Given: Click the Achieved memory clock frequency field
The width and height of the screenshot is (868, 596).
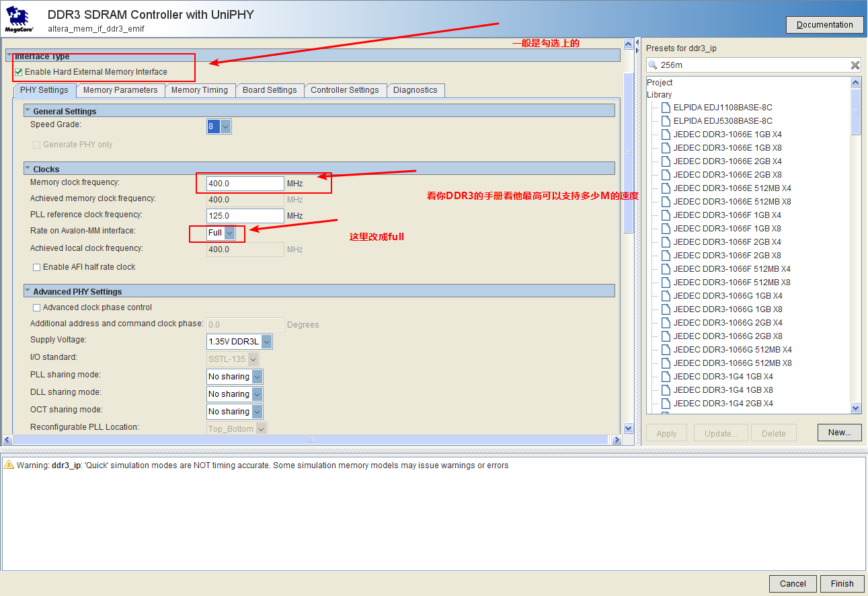Looking at the screenshot, I should [245, 200].
